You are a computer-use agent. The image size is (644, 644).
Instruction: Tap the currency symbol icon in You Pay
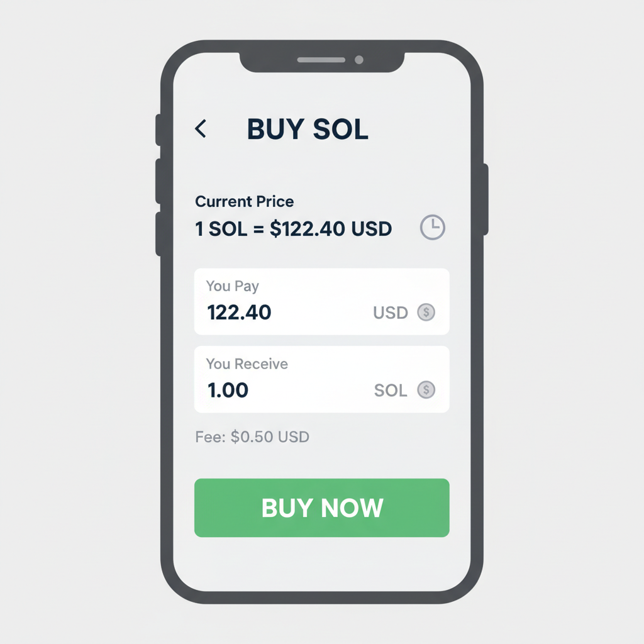tap(427, 313)
